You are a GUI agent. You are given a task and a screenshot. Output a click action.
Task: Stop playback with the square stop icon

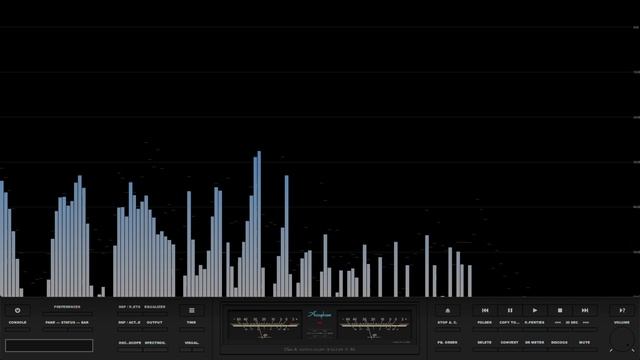coord(560,310)
